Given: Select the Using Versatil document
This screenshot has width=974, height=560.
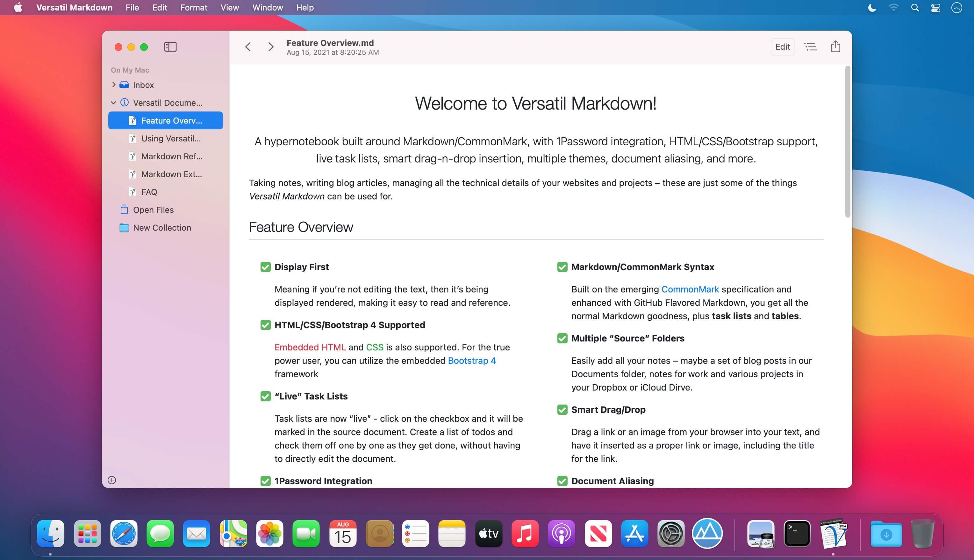Looking at the screenshot, I should (x=165, y=139).
